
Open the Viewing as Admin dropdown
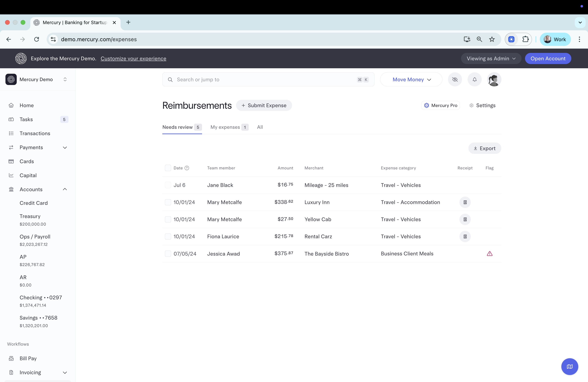491,59
